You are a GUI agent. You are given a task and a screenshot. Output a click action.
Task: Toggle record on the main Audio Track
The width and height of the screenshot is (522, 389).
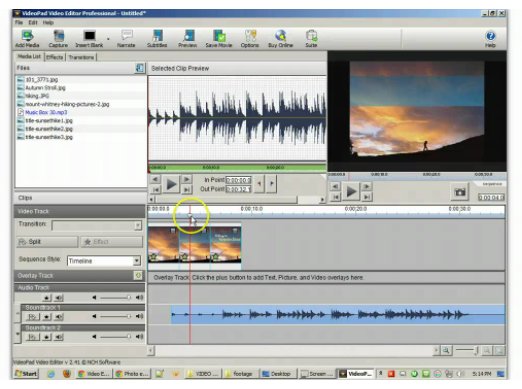pos(47,298)
